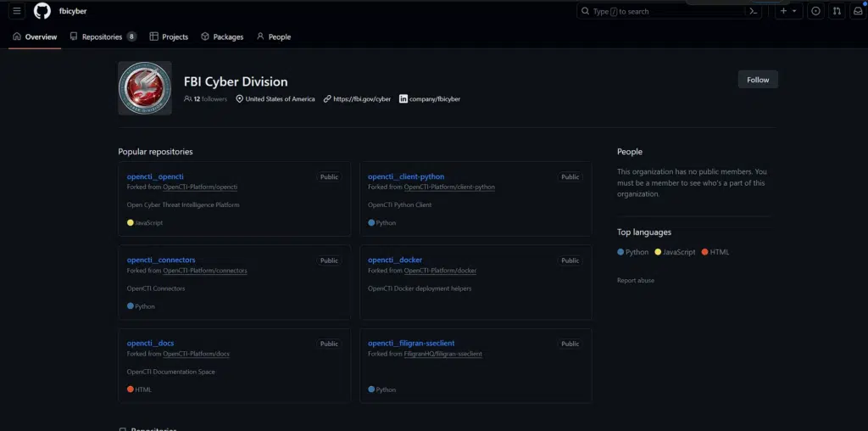Open the Issues icon in header

click(x=815, y=11)
